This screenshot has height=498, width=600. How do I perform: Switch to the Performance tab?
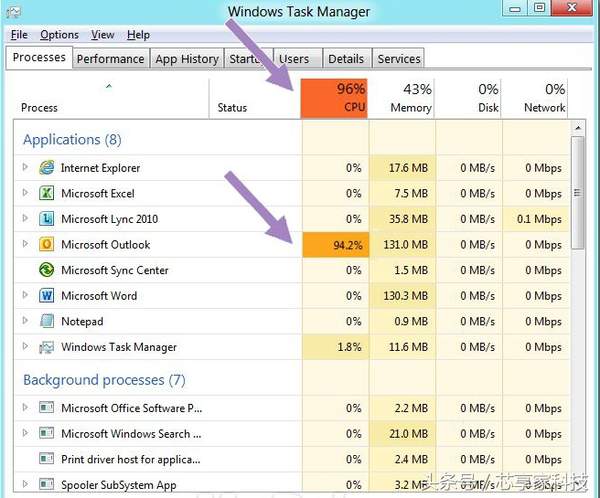110,59
